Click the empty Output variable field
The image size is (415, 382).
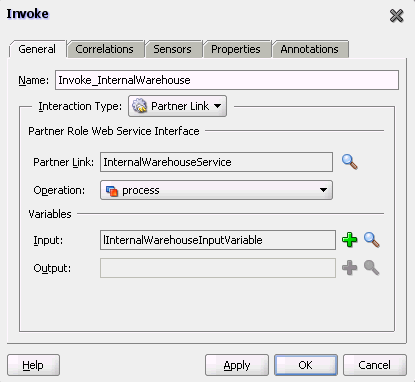tap(218, 268)
